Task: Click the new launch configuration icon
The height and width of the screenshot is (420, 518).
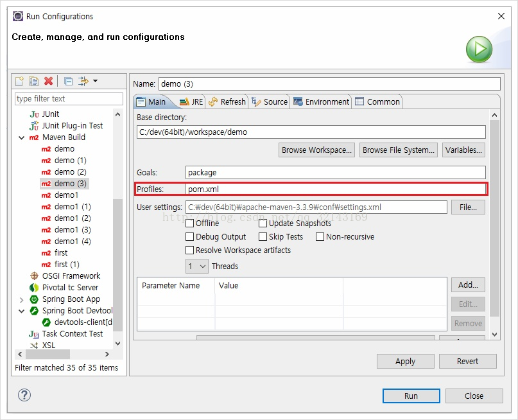Action: click(x=19, y=81)
